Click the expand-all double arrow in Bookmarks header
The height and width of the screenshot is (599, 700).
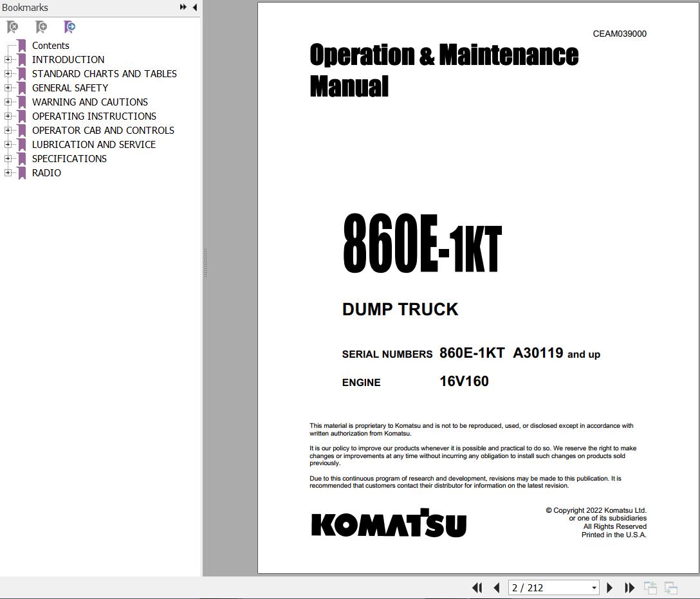pyautogui.click(x=183, y=7)
